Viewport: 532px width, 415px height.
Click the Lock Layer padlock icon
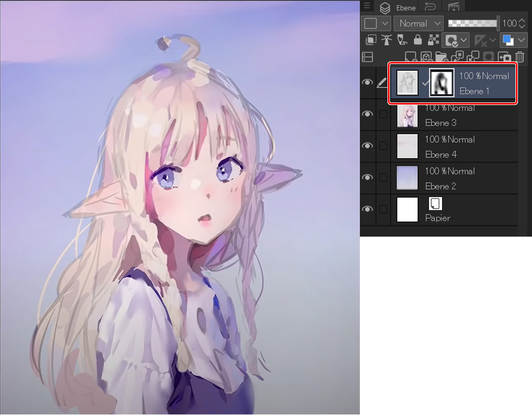pyautogui.click(x=417, y=40)
